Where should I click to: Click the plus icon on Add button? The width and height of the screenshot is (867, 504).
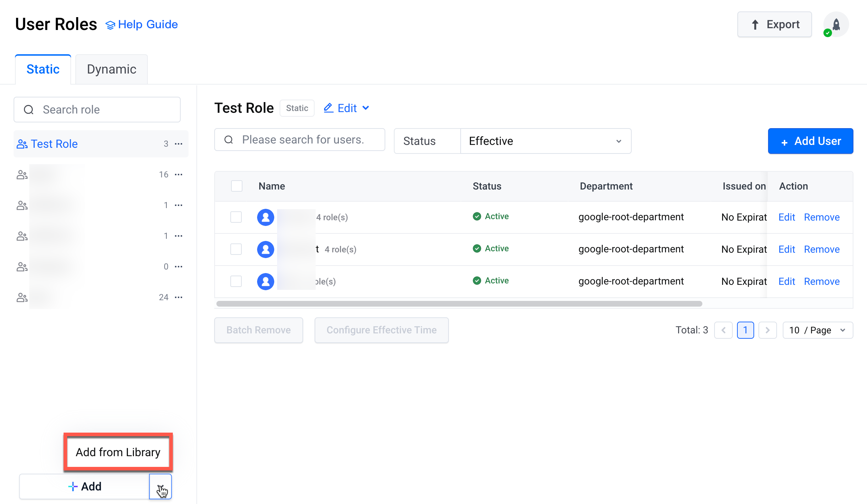(73, 487)
